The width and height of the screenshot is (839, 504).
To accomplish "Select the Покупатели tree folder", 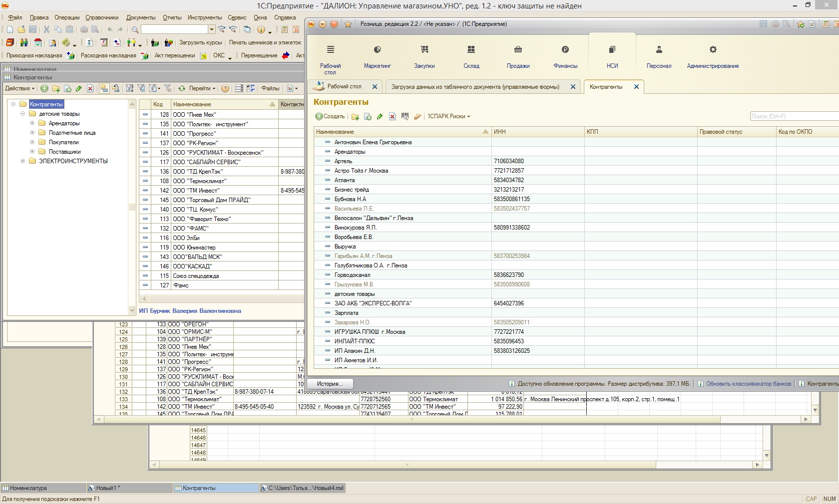I will tap(63, 142).
